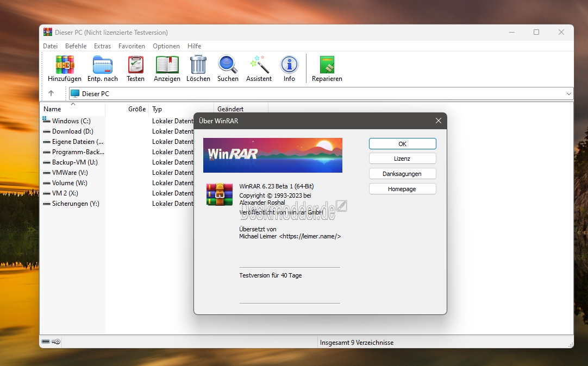Sort by the Typ column header
588x366 pixels.
(182, 109)
